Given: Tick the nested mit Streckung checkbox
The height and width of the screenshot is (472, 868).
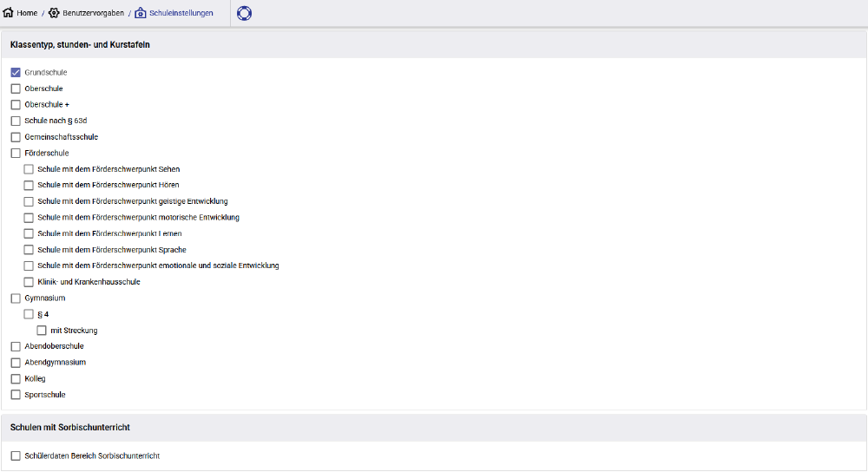Looking at the screenshot, I should [42, 331].
